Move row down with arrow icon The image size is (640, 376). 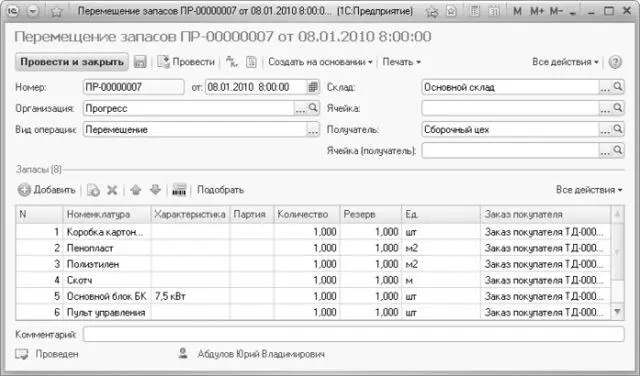pyautogui.click(x=156, y=190)
